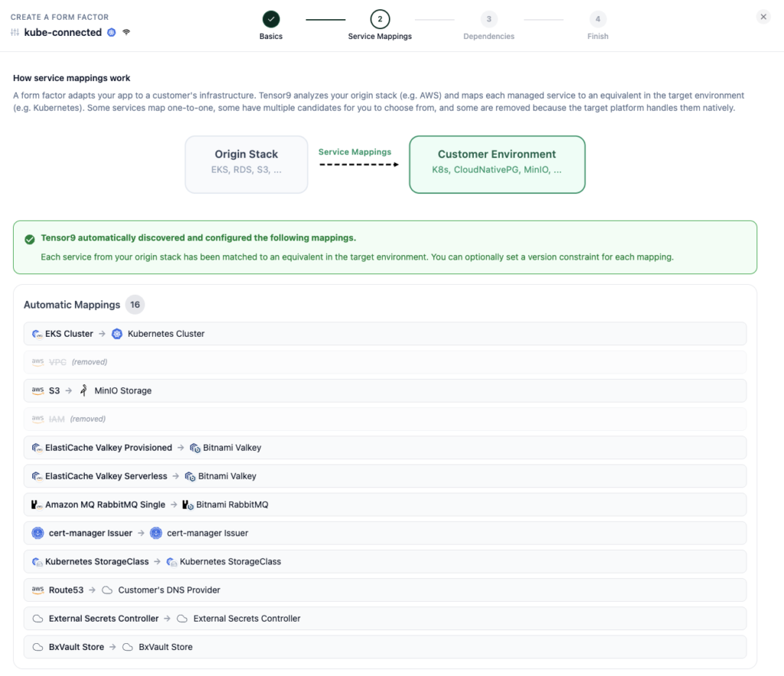Click the Customer Environment box
This screenshot has width=784, height=676.
pos(497,164)
